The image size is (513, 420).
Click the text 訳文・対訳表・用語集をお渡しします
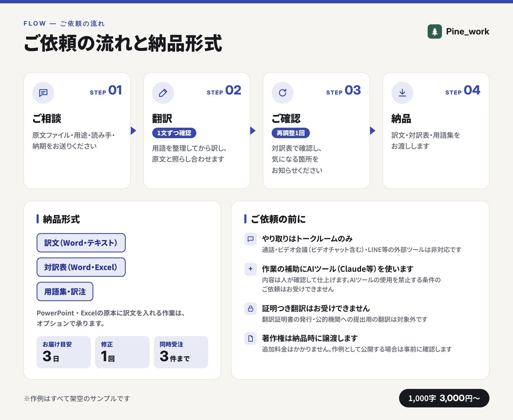point(426,141)
